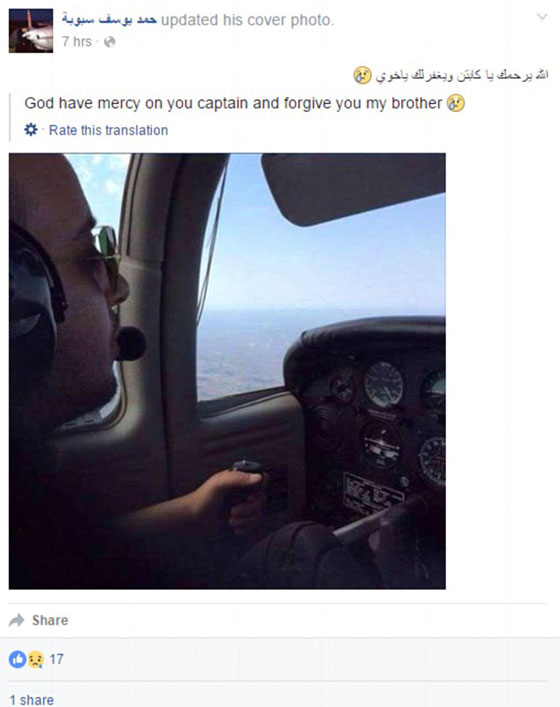Click the translated English caption text
The width and height of the screenshot is (560, 707).
click(x=233, y=103)
